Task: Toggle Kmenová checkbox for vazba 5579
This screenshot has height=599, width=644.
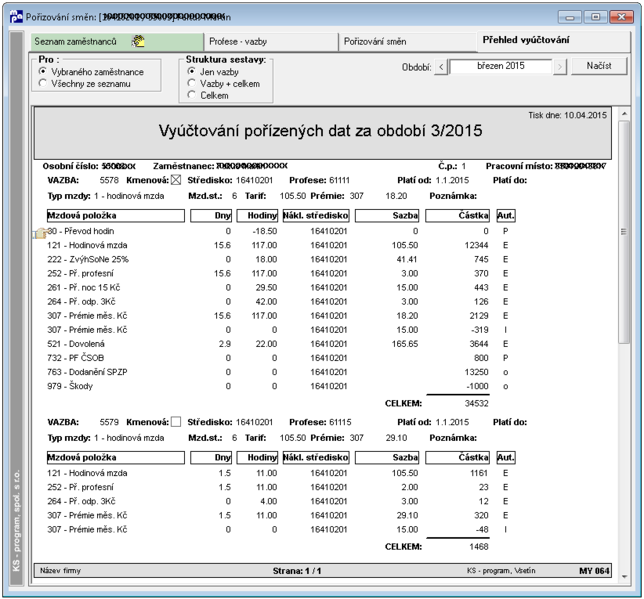Action: coord(176,422)
